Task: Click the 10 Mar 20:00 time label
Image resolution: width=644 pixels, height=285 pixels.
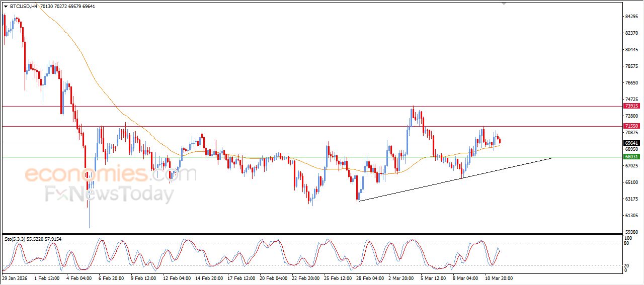Action: (498, 277)
